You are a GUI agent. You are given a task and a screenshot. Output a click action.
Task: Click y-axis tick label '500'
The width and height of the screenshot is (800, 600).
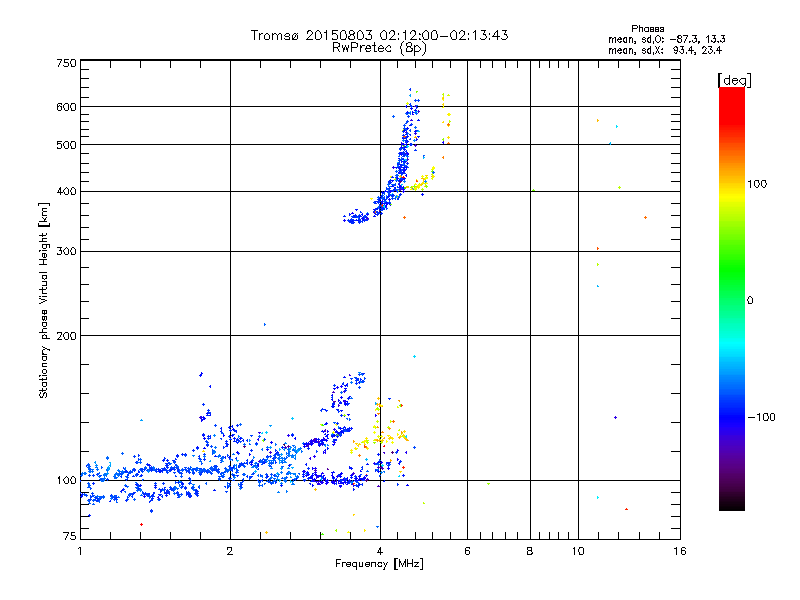pyautogui.click(x=67, y=145)
